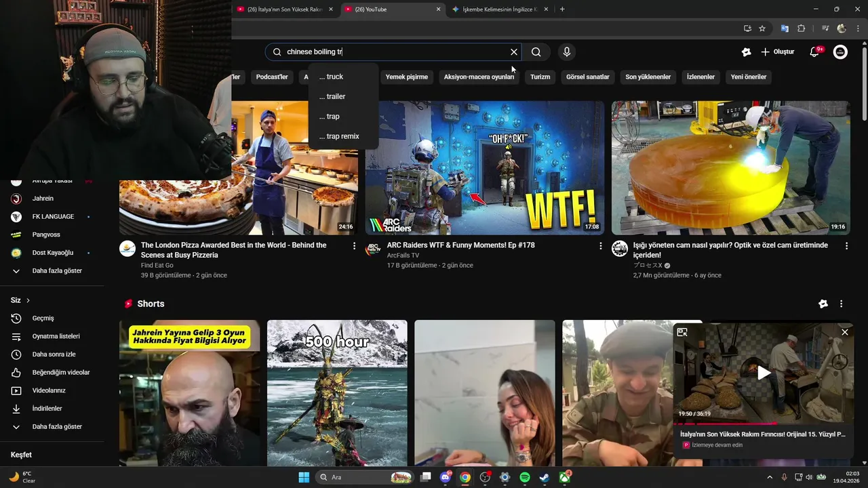Open the Find Eat Go channel link
The image size is (868, 488).
coord(157,266)
